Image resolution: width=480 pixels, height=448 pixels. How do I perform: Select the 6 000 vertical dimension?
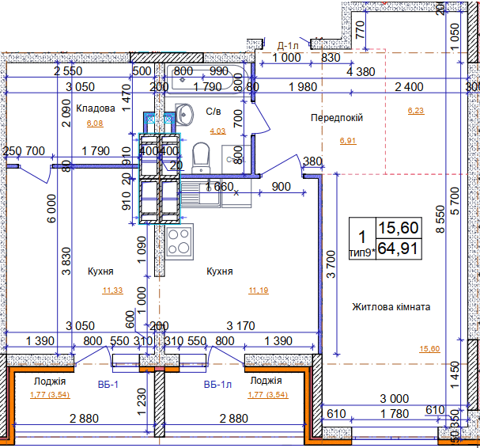(51, 208)
